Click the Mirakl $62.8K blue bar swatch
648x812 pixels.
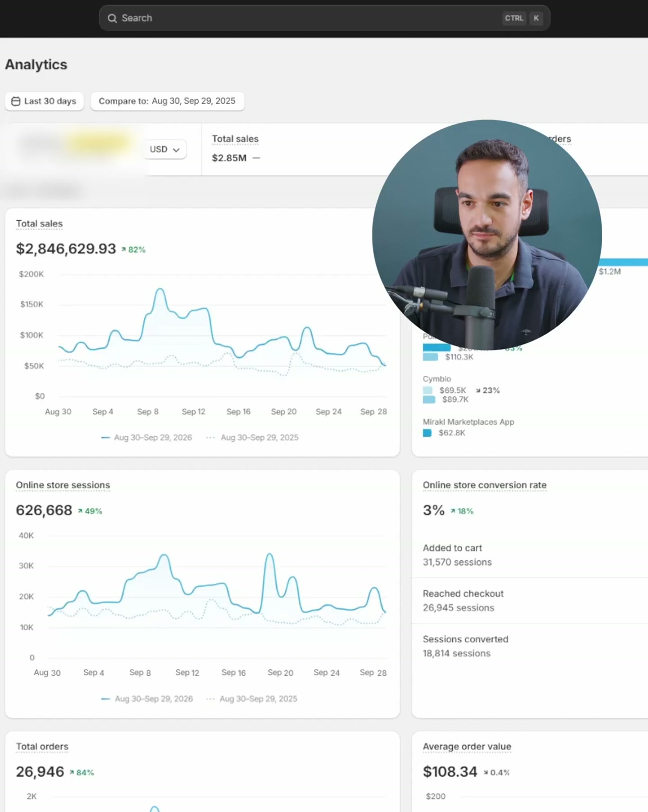427,433
